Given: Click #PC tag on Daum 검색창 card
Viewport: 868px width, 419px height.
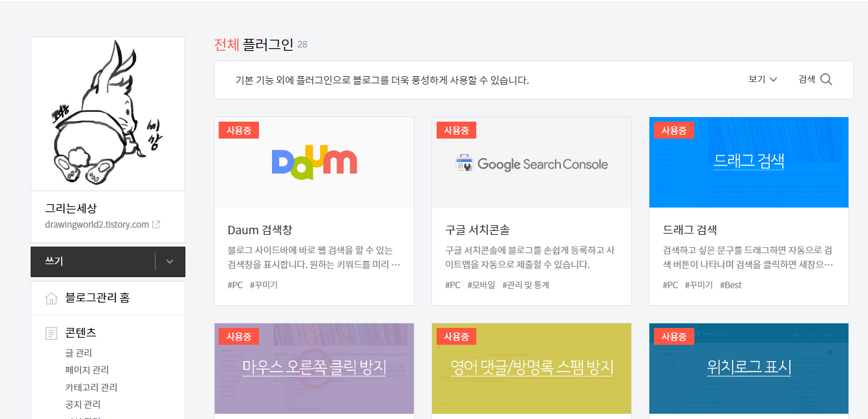Looking at the screenshot, I should (236, 285).
